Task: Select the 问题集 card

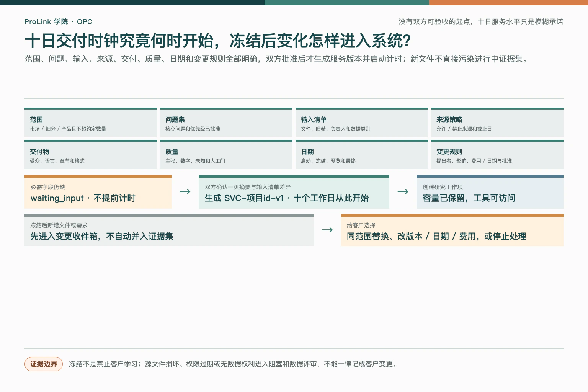Action: pyautogui.click(x=226, y=122)
